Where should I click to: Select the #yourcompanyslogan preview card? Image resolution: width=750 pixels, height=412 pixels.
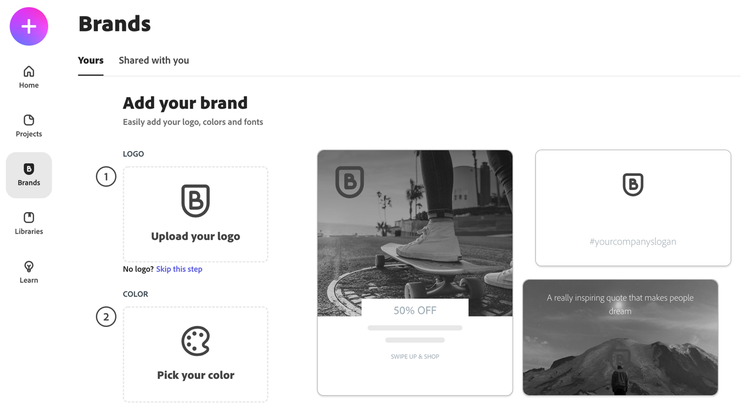click(633, 208)
